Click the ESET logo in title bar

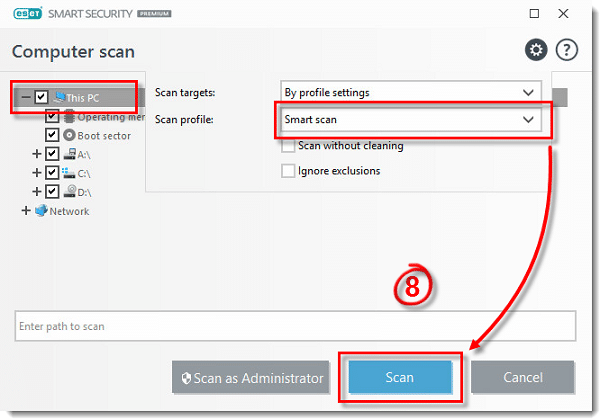[27, 13]
